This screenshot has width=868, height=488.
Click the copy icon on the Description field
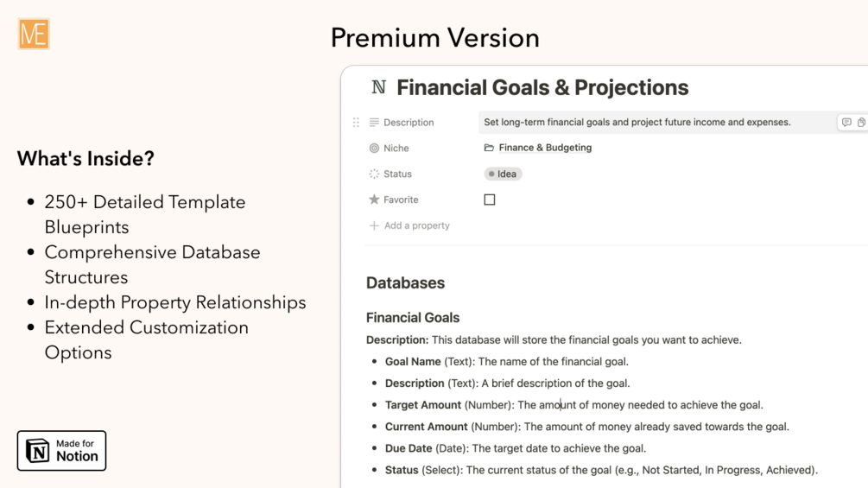861,123
